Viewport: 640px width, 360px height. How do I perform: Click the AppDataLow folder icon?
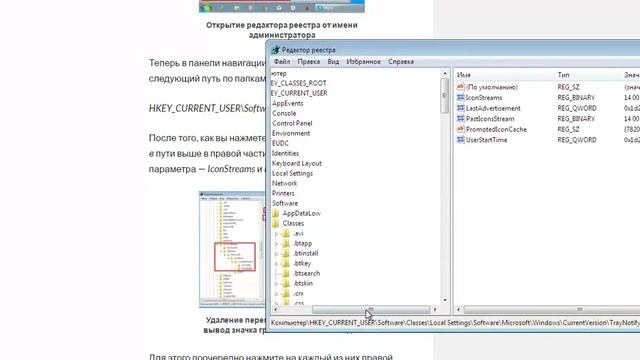point(276,213)
